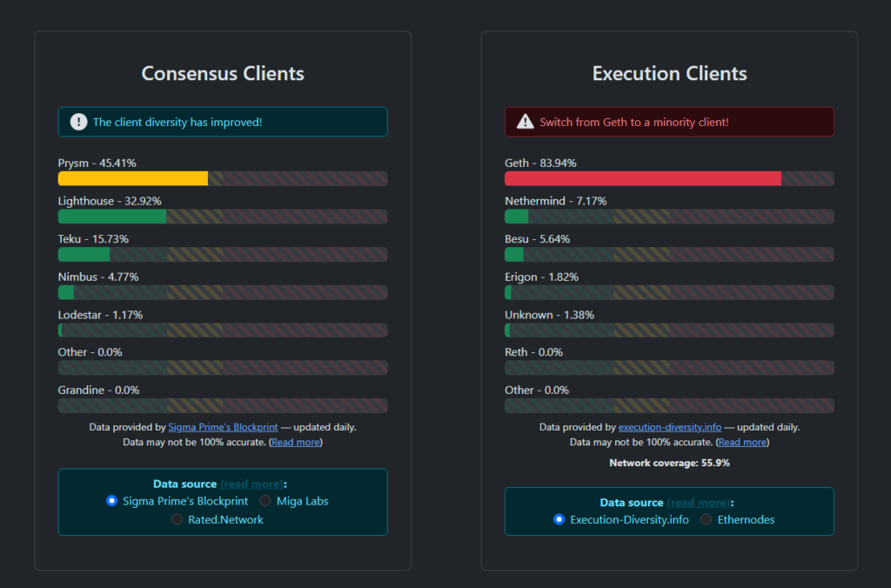Select the Miga Labs data source
The image size is (891, 588).
[x=265, y=500]
